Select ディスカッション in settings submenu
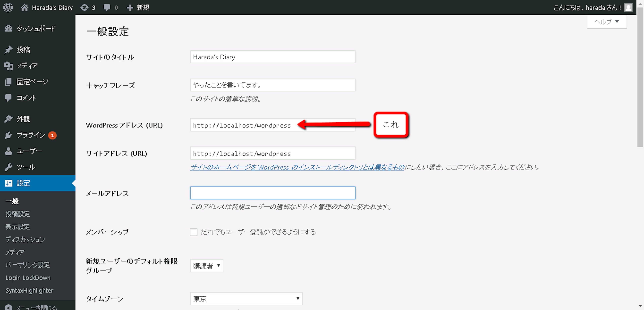The height and width of the screenshot is (310, 644). tap(25, 239)
